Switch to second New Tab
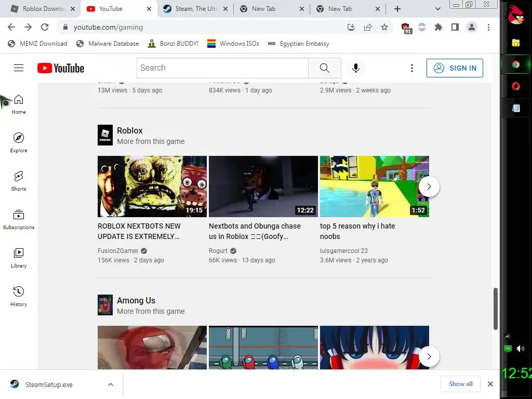 [348, 9]
